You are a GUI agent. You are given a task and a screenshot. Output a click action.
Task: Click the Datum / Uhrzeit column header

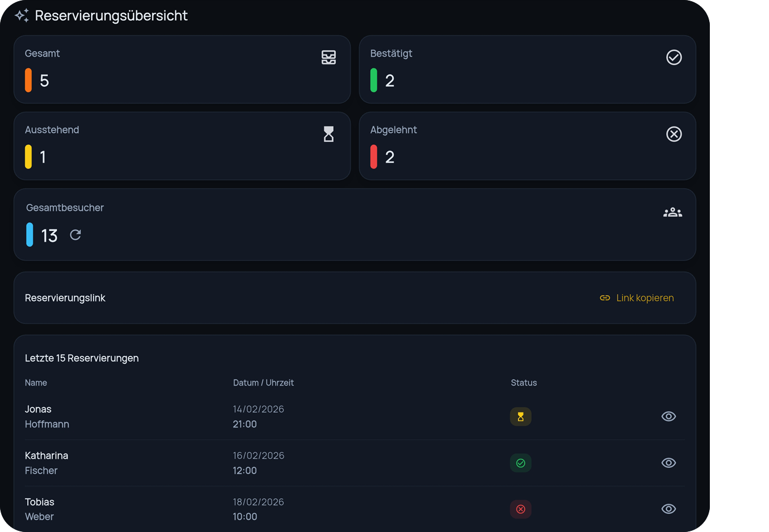pyautogui.click(x=263, y=383)
